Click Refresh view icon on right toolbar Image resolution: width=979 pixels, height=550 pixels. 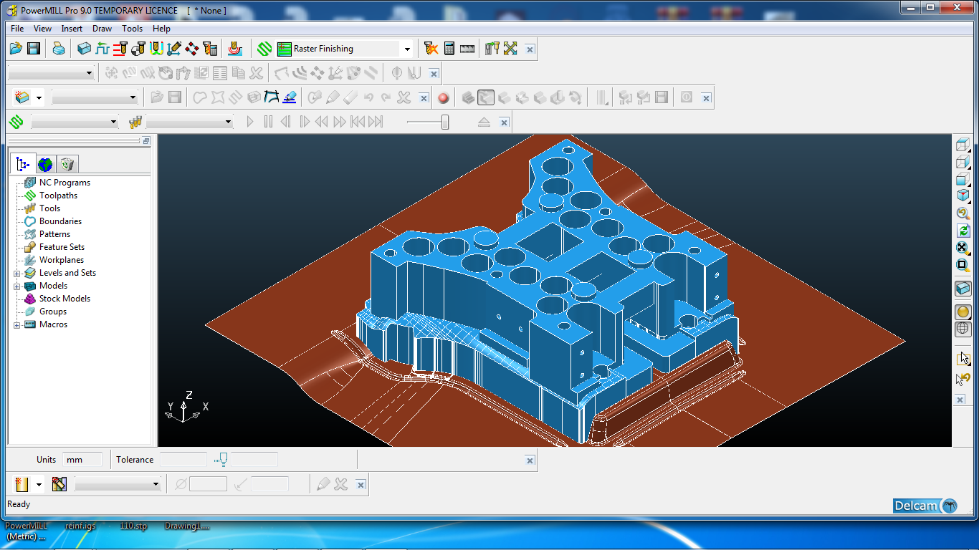963,230
